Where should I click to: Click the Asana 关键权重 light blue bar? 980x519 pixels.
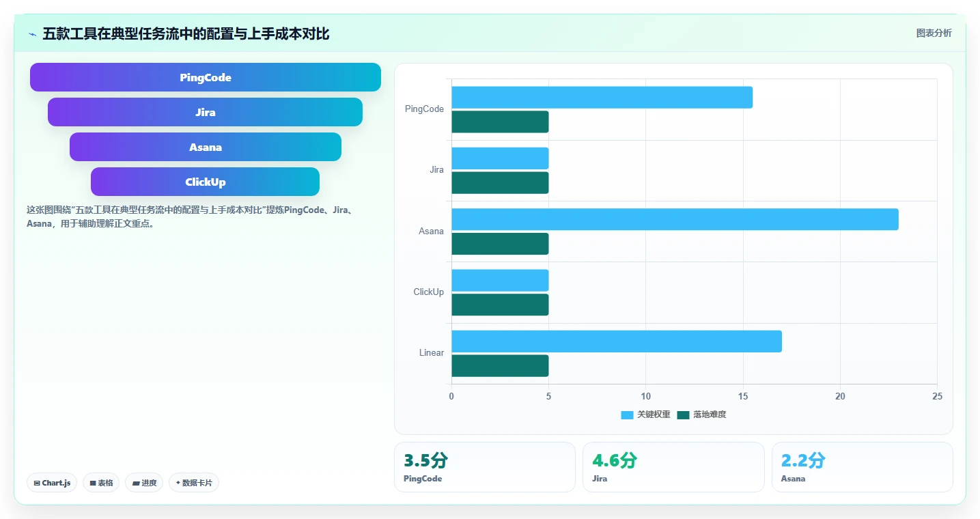675,219
